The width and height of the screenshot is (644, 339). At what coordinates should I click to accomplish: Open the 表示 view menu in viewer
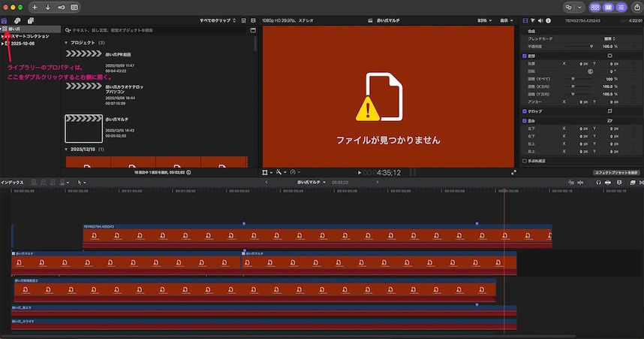[x=506, y=20]
